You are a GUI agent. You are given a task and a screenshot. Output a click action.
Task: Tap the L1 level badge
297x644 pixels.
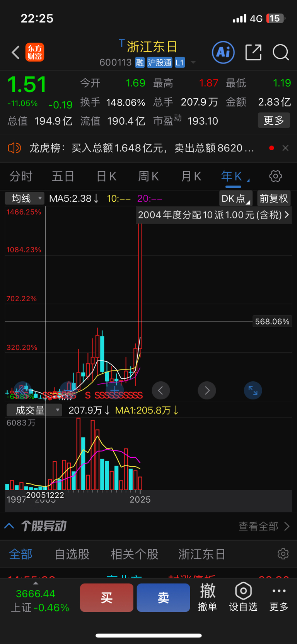click(180, 63)
